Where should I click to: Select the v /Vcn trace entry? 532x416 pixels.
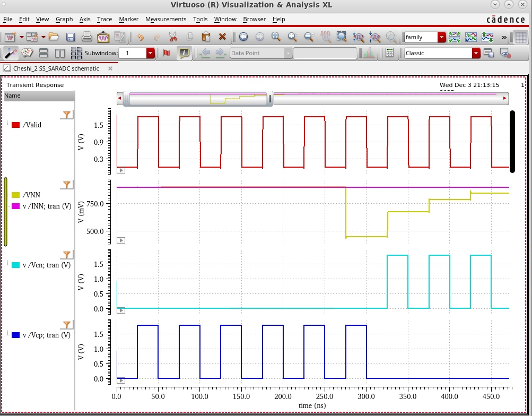pyautogui.click(x=47, y=265)
